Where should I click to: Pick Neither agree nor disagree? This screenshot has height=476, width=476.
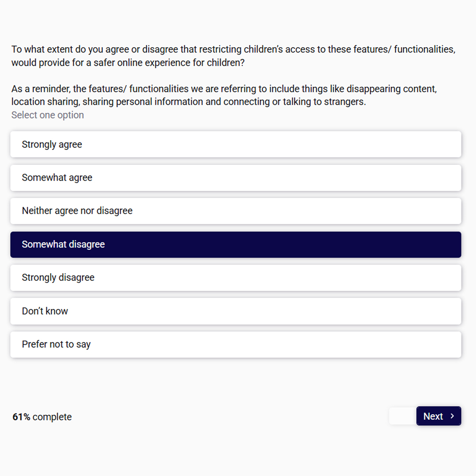click(x=235, y=211)
